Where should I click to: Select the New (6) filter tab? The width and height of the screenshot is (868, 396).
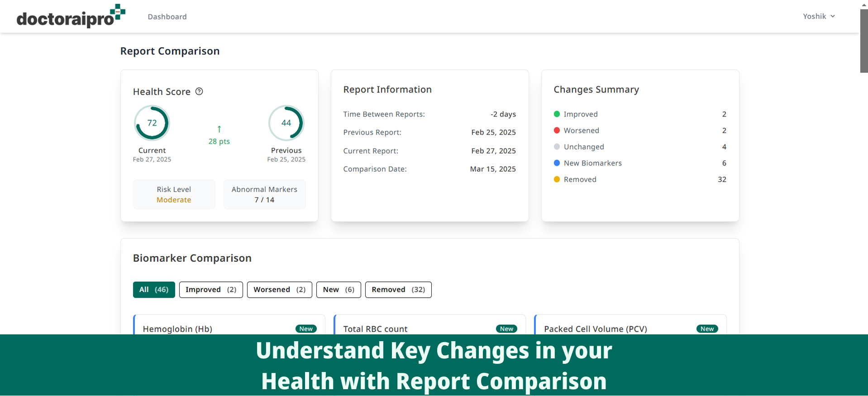(339, 290)
